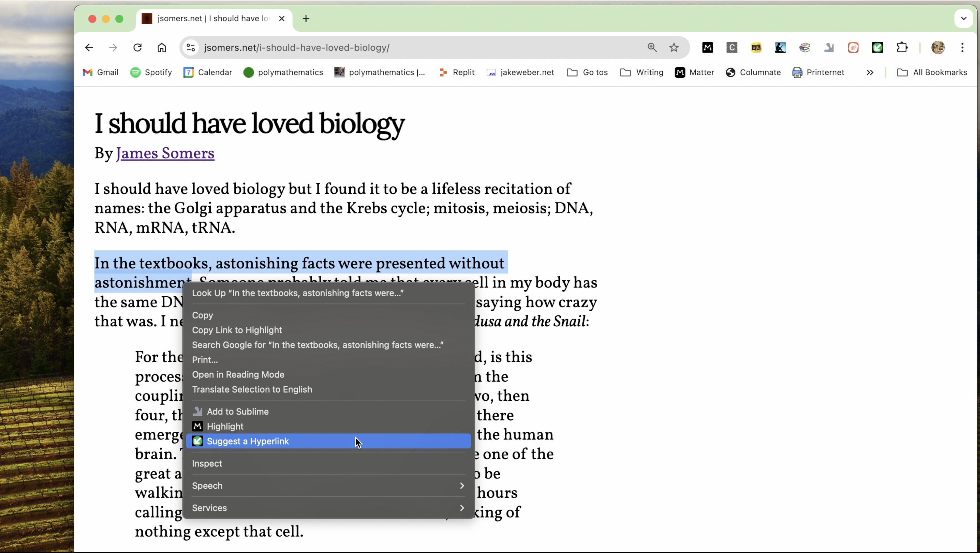Viewport: 980px width, 553px height.
Task: Click the forward navigation arrow
Action: [113, 48]
